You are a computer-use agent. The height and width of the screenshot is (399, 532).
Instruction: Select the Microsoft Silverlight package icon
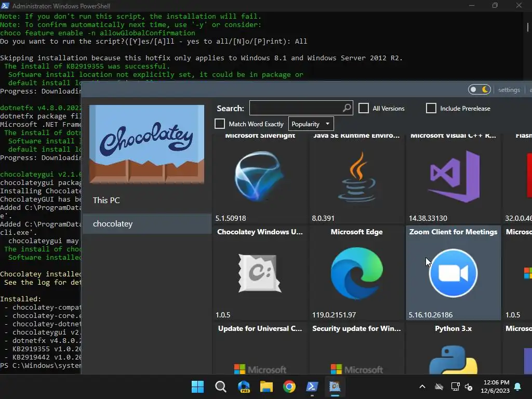[260, 176]
